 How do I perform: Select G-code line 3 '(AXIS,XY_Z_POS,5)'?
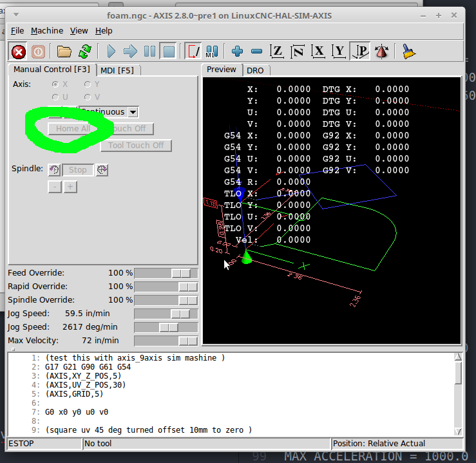click(83, 376)
